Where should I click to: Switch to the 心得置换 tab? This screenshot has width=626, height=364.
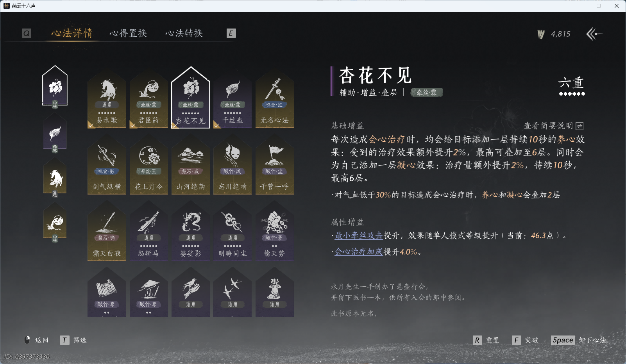click(129, 34)
